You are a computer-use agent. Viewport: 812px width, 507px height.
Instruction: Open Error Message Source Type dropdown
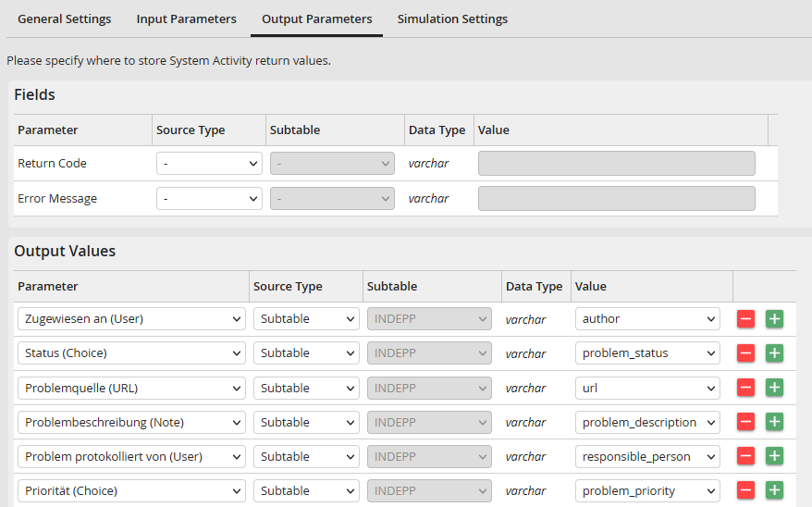209,198
